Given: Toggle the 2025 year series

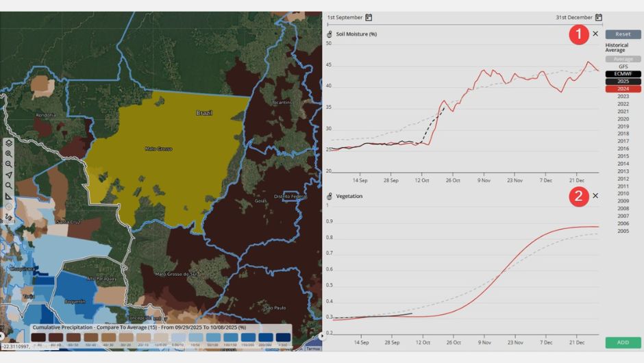Looking at the screenshot, I should click(623, 81).
